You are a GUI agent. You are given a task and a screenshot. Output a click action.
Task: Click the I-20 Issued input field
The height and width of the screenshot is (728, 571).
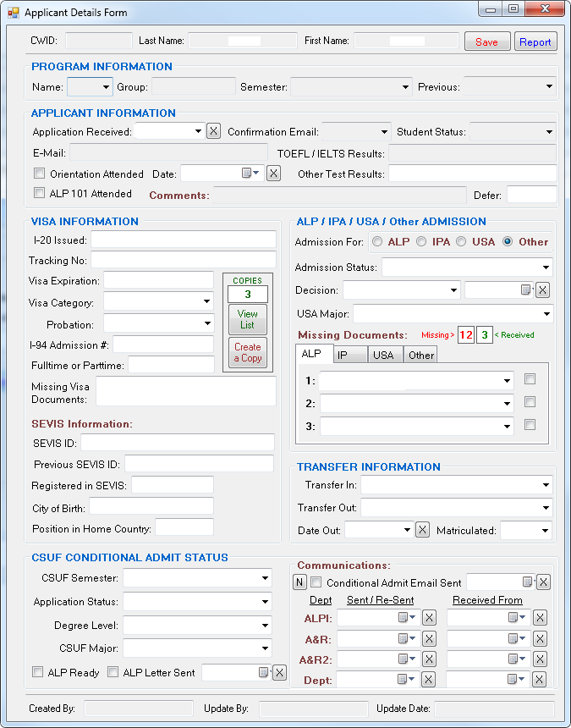184,240
